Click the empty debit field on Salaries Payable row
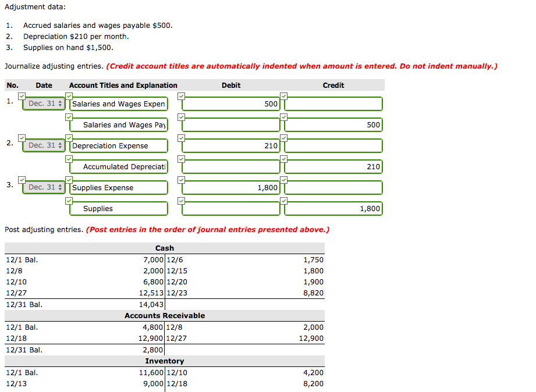Viewport: 536px width, 392px height. pyautogui.click(x=230, y=124)
